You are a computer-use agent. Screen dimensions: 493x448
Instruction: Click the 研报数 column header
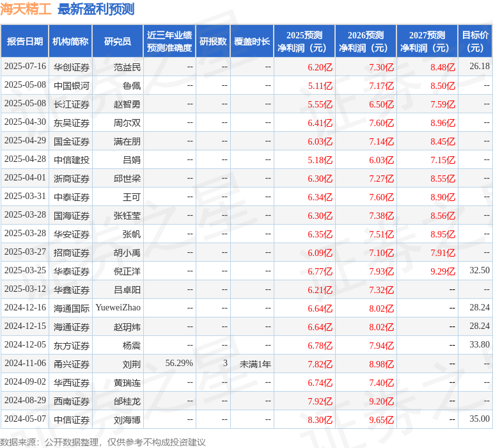pyautogui.click(x=213, y=41)
